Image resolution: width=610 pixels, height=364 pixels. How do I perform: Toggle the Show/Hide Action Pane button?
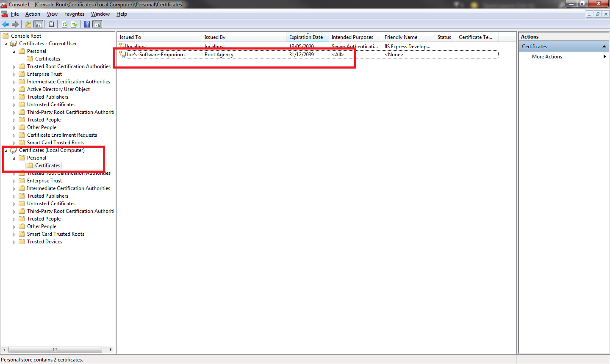97,24
